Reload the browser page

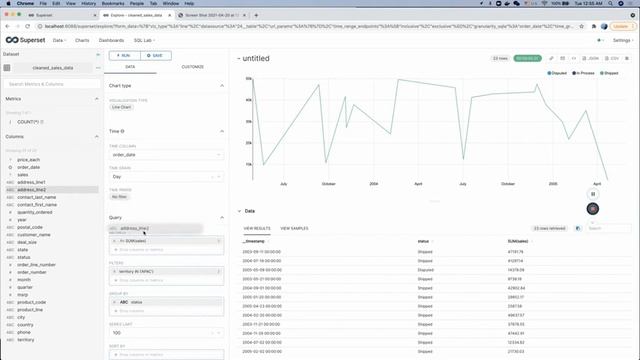[x=27, y=26]
